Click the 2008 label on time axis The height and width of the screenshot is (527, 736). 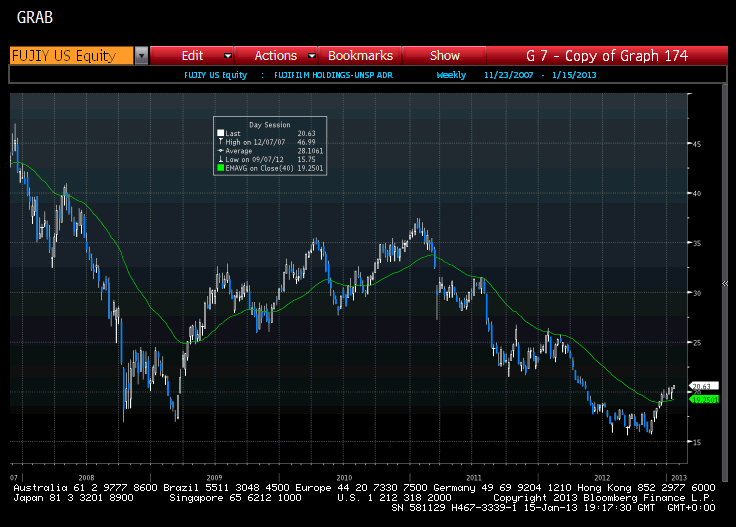[86, 478]
